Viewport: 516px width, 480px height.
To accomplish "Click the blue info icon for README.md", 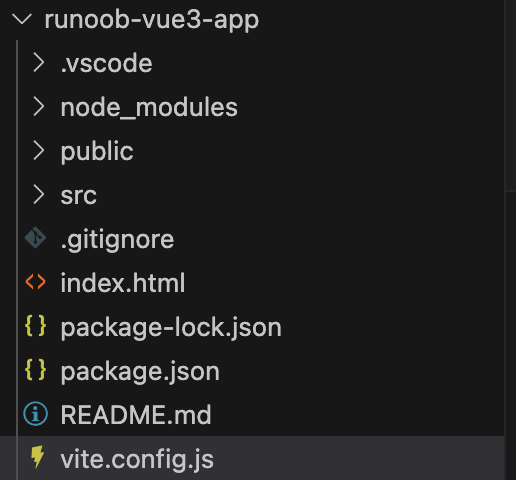I will [x=35, y=414].
